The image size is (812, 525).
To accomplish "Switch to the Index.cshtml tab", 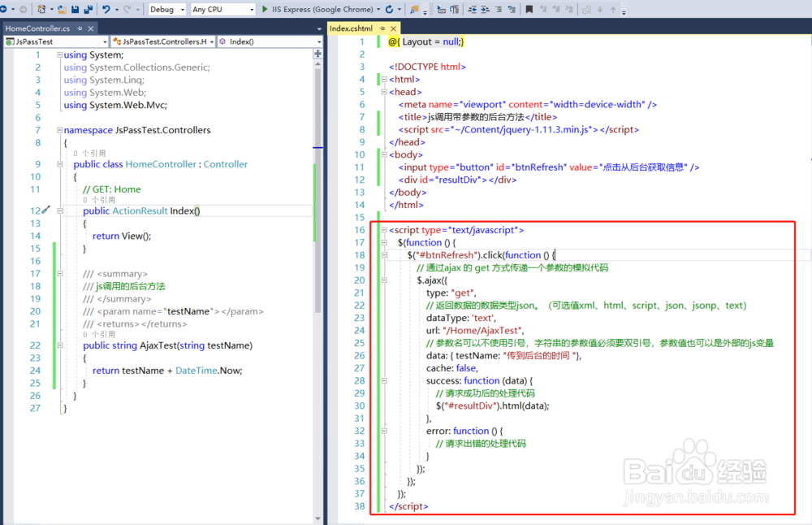I will tap(351, 28).
